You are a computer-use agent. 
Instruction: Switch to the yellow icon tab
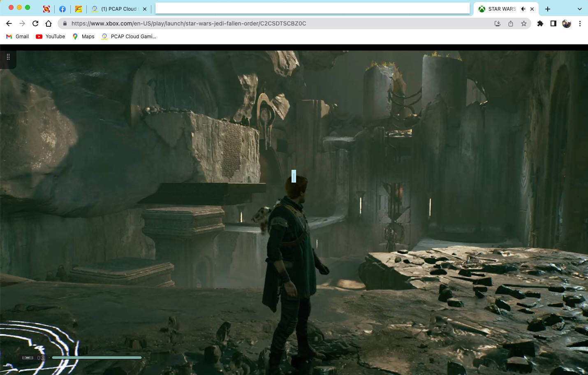pos(79,9)
